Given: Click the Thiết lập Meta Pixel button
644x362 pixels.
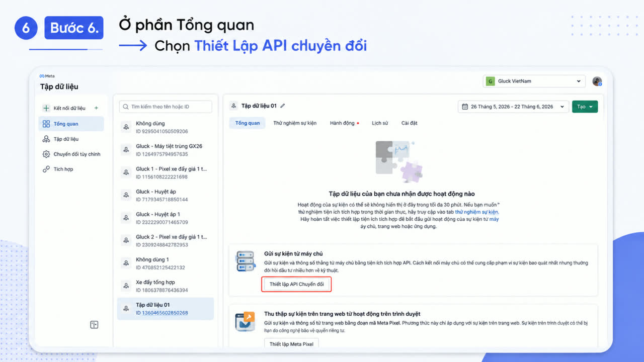Looking at the screenshot, I should click(x=291, y=344).
